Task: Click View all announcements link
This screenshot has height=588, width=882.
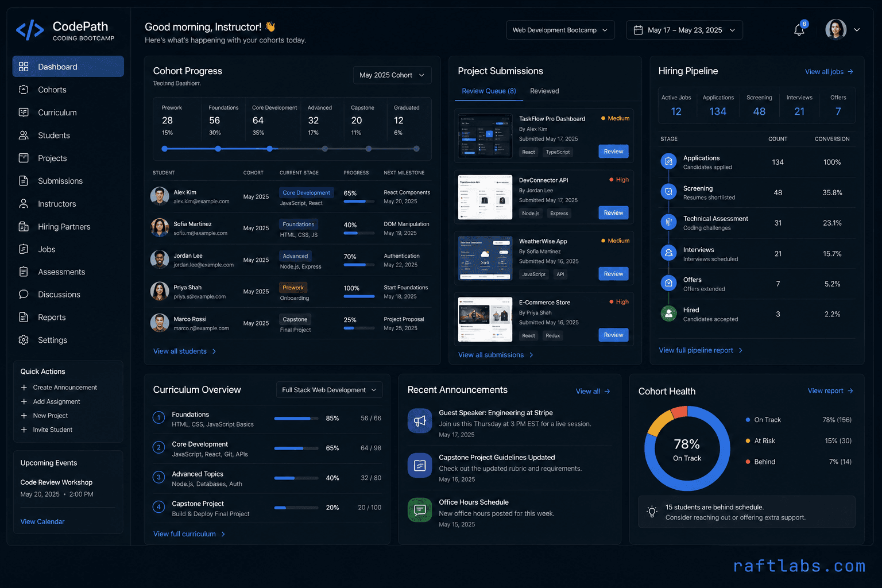Action: pos(593,391)
